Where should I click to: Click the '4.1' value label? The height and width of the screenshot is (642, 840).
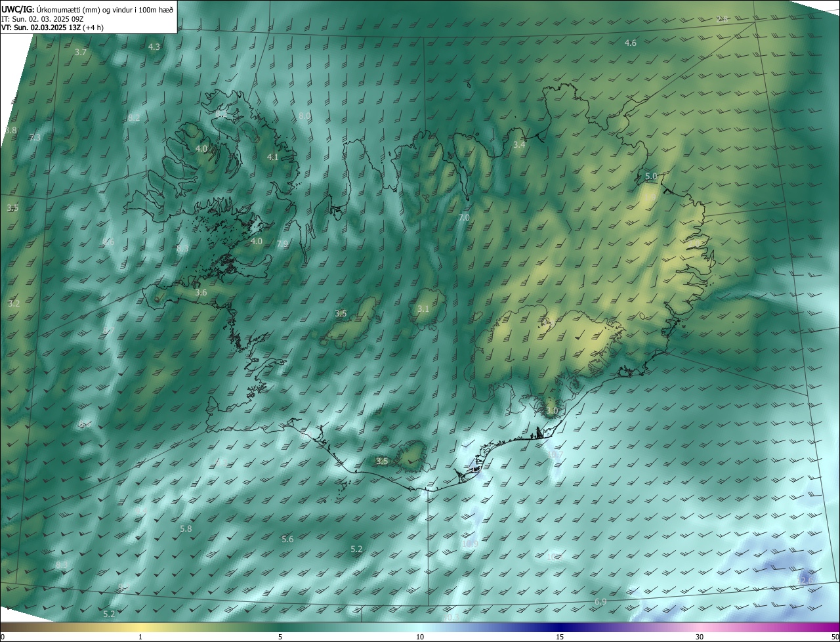pyautogui.click(x=273, y=158)
